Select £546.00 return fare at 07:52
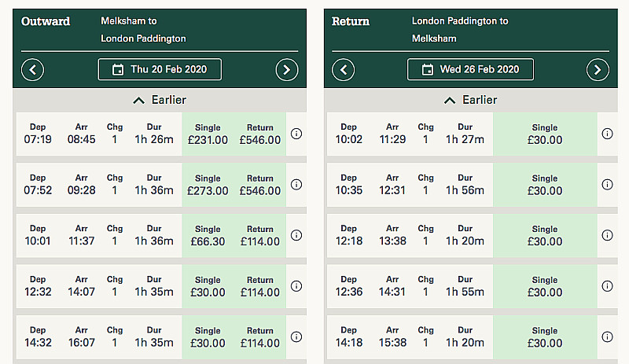 point(260,185)
